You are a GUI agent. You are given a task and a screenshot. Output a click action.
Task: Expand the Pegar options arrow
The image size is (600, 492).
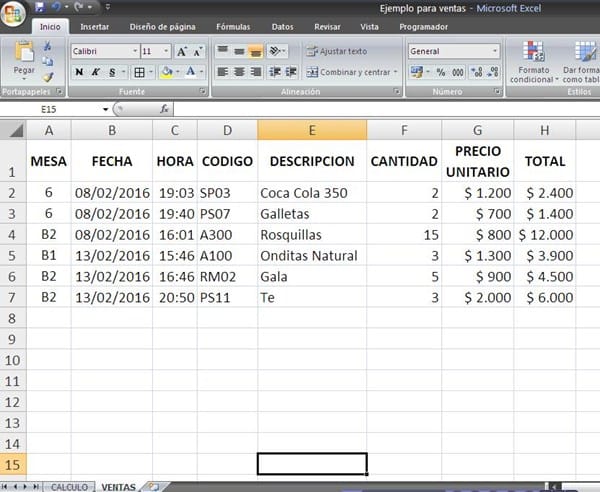tap(24, 79)
